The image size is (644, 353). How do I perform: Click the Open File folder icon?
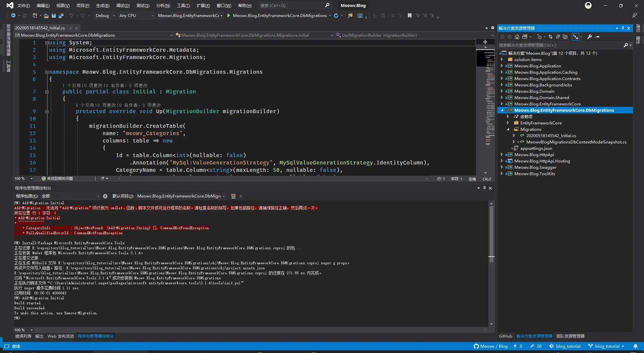46,16
